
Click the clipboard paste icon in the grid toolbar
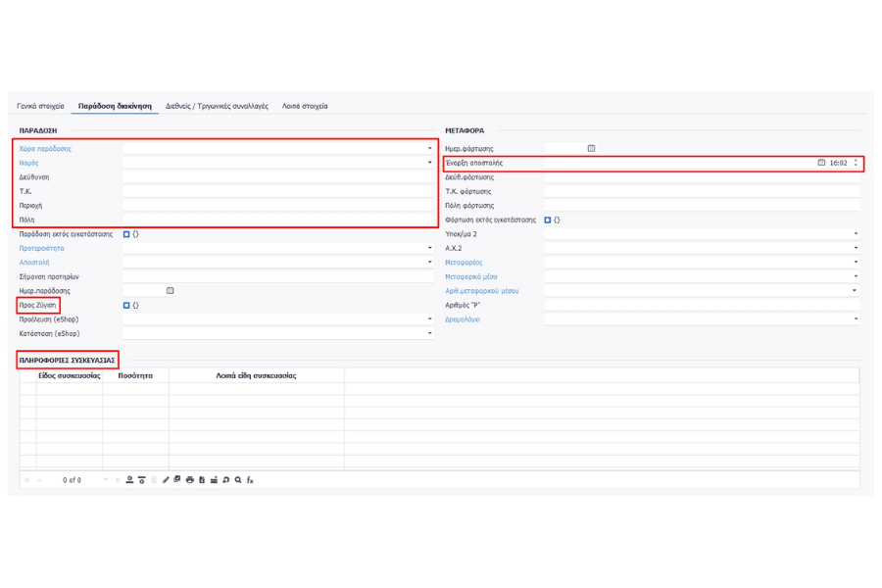(202, 480)
